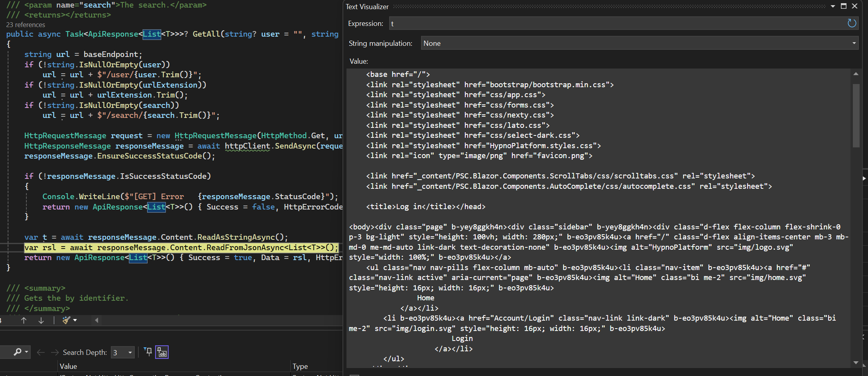Click the Value column header
This screenshot has width=868, height=376.
point(68,366)
